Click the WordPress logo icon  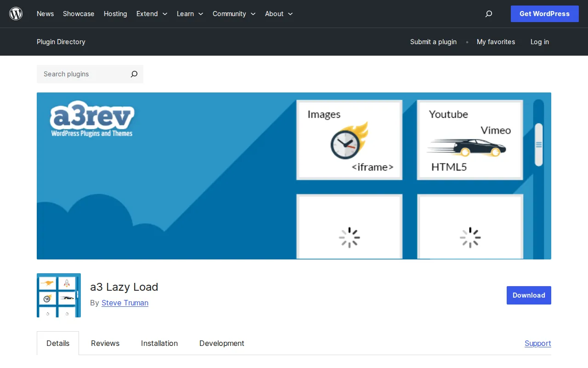(x=16, y=14)
